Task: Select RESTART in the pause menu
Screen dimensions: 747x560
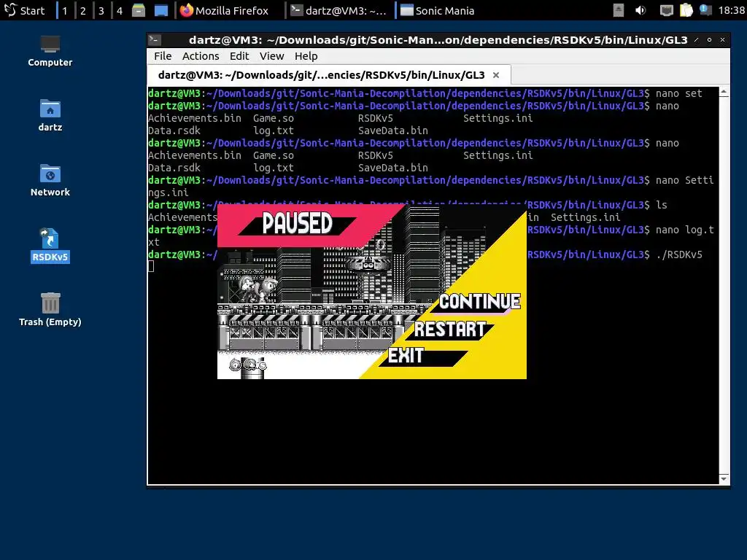Action: point(449,329)
